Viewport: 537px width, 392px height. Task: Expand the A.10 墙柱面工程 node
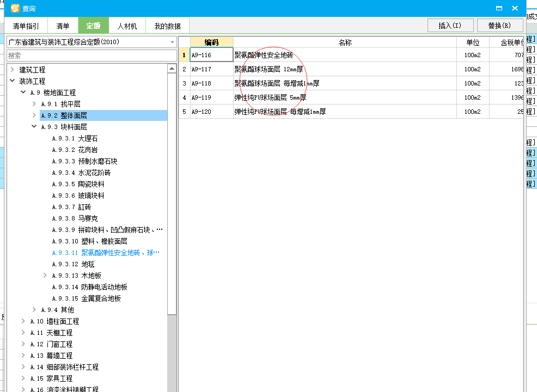[x=23, y=321]
